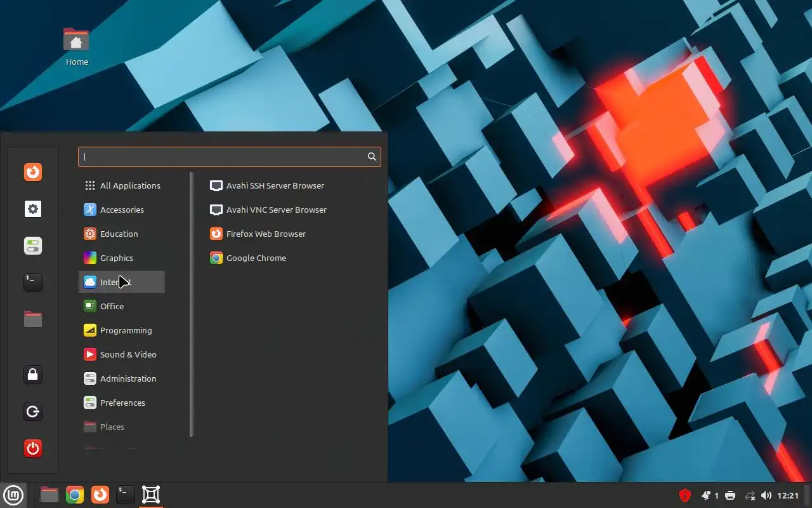Open the network connection tray icon

(x=750, y=495)
